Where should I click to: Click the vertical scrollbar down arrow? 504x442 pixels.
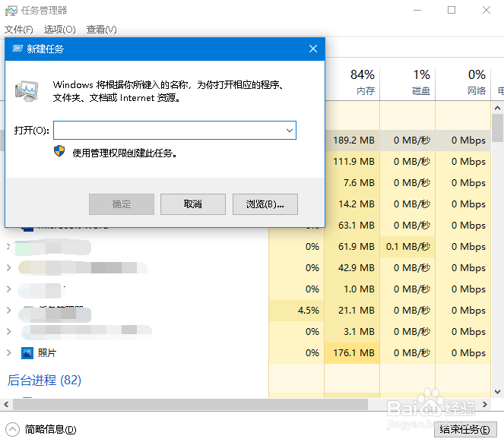coord(497,392)
